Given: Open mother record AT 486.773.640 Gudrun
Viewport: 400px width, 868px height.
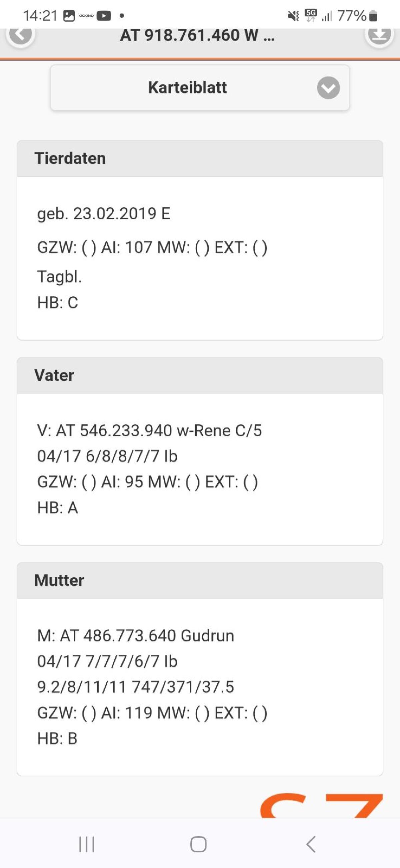Looking at the screenshot, I should tap(135, 636).
